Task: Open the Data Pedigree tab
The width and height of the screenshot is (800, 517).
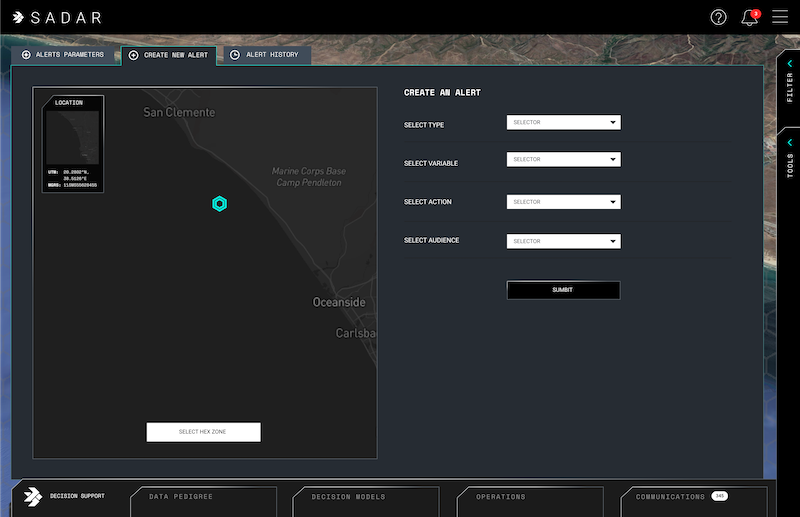Action: coord(211,497)
